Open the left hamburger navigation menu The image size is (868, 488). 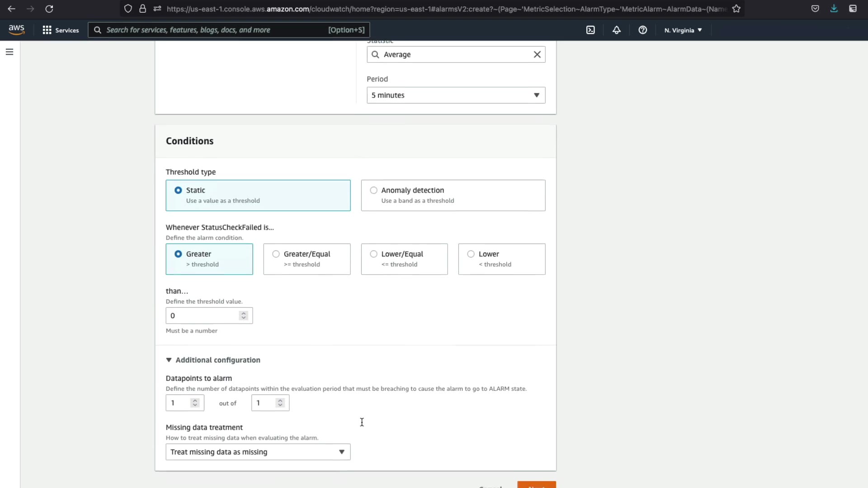(9, 52)
